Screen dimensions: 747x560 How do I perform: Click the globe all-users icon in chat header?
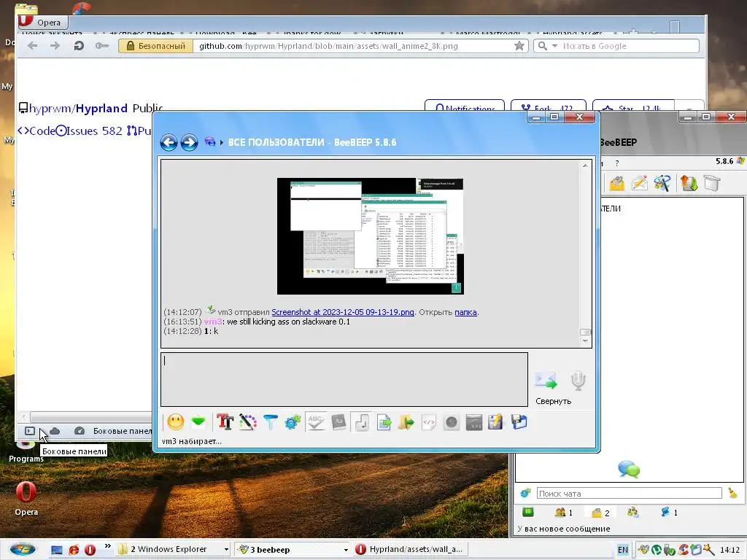pyautogui.click(x=209, y=141)
